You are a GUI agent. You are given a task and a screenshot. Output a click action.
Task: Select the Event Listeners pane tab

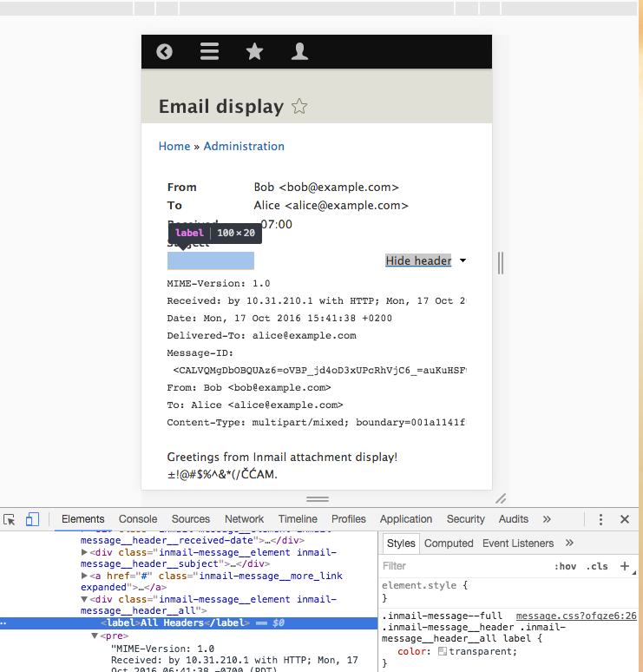coord(518,544)
